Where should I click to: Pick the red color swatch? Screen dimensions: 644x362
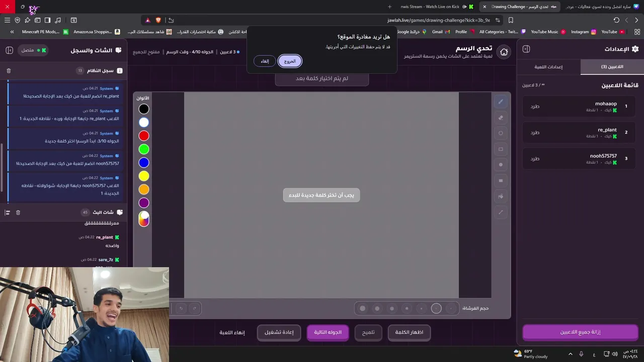(x=144, y=136)
